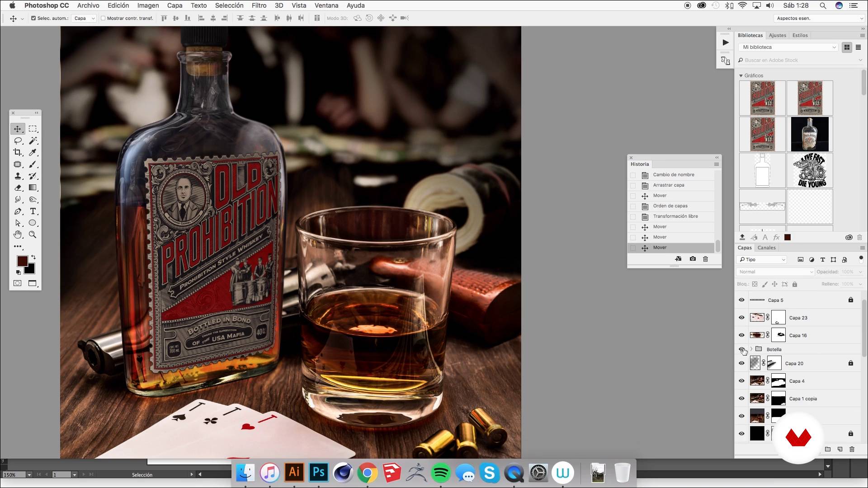Select the Magic Wand tool
868x488 pixels.
[x=33, y=141]
